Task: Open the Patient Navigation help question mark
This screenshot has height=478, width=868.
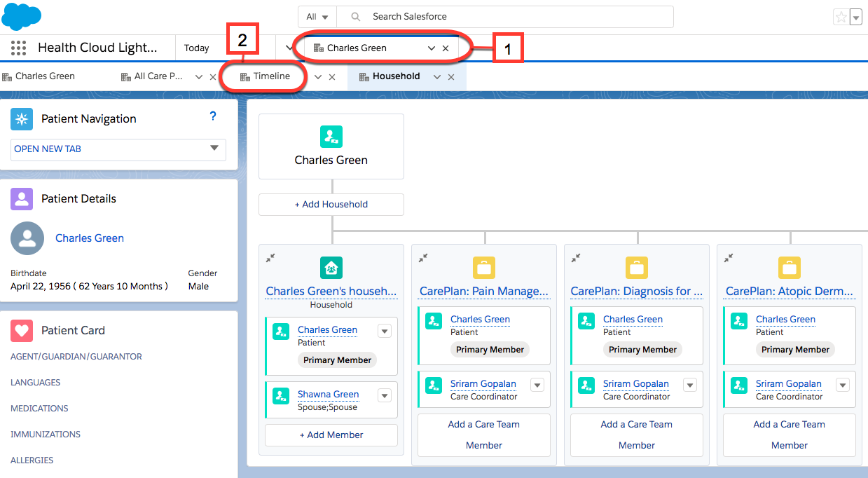Action: click(213, 116)
